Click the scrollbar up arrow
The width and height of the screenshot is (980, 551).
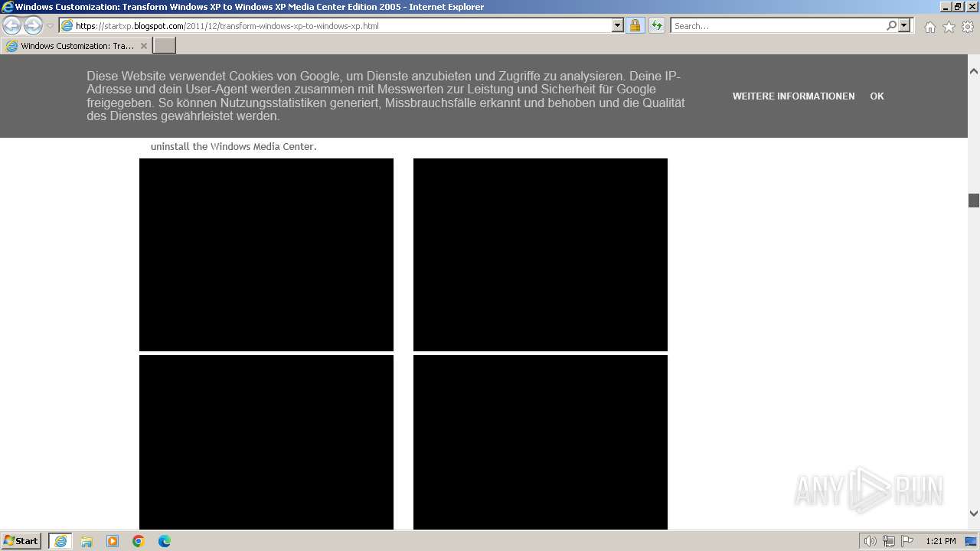tap(974, 71)
